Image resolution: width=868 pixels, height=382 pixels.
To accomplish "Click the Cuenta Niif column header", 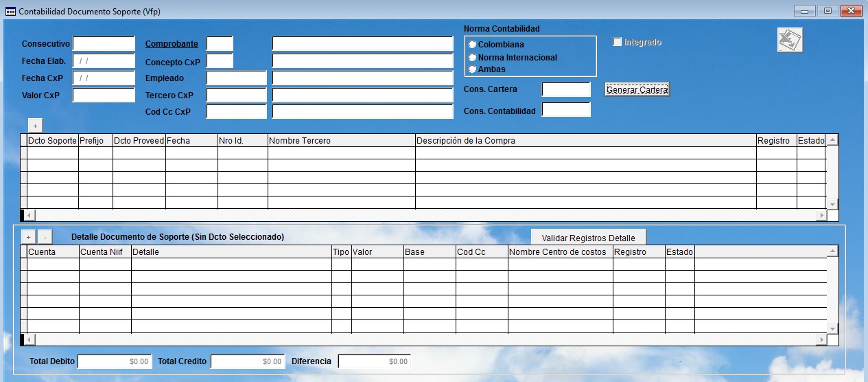I will click(106, 252).
